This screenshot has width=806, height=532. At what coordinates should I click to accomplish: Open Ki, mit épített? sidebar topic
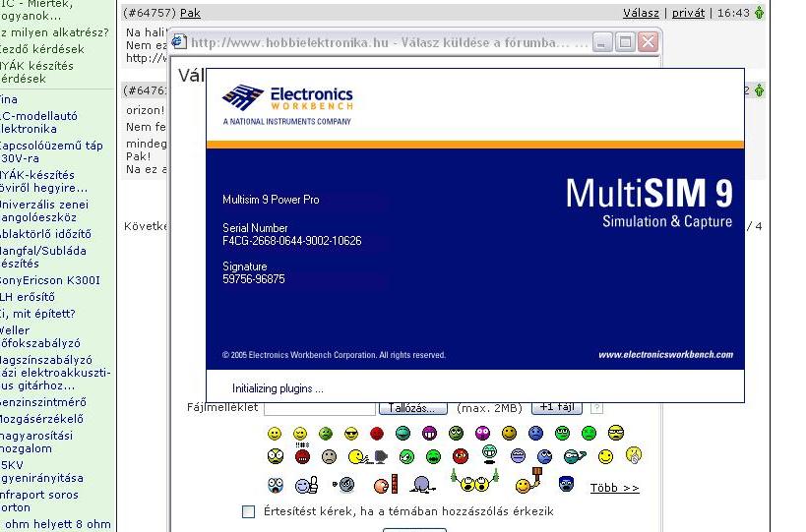click(x=37, y=314)
